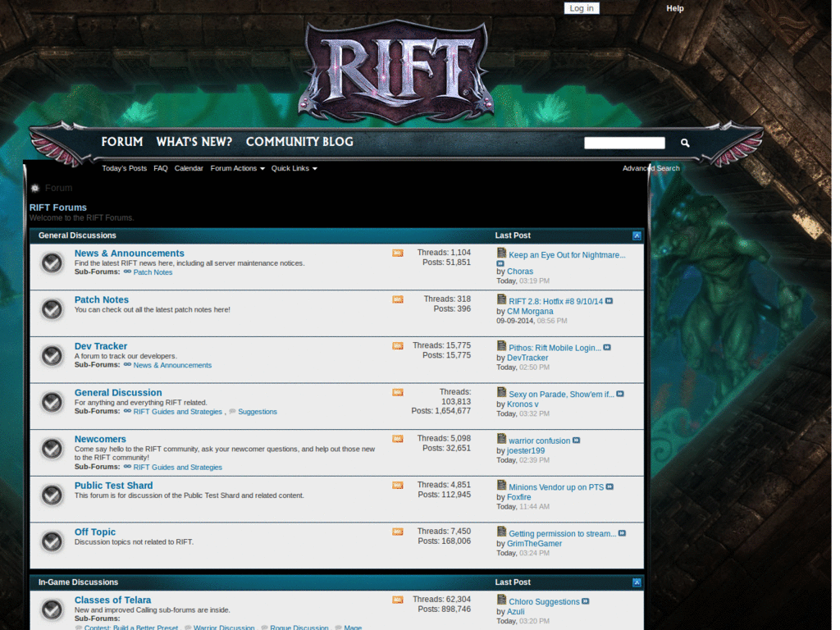Open the Off Topic forum

tap(95, 532)
